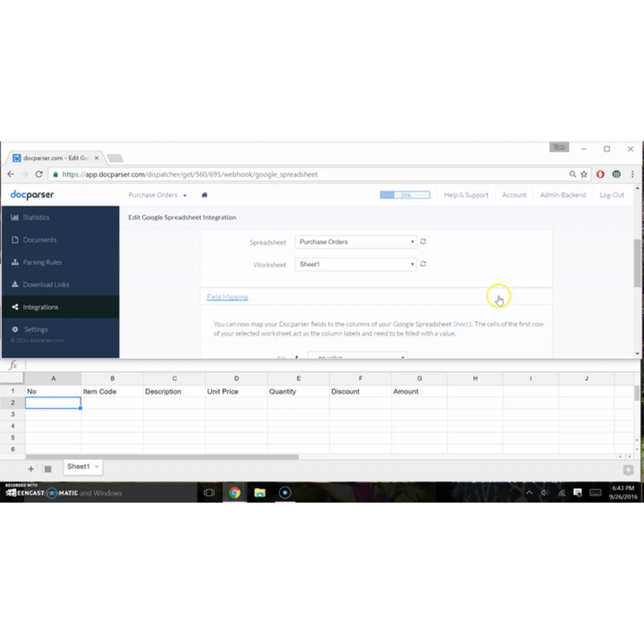Open the Field Mapping link

pyautogui.click(x=227, y=297)
